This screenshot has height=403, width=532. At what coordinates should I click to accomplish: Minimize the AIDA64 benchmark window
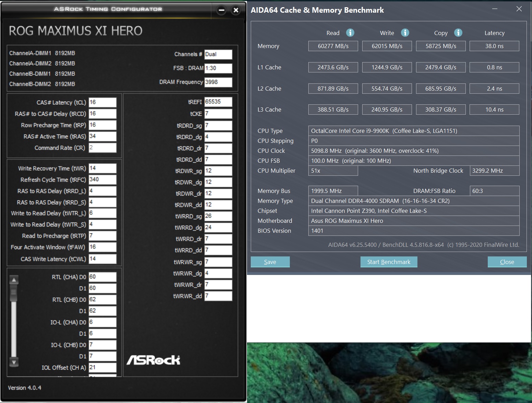(x=495, y=9)
